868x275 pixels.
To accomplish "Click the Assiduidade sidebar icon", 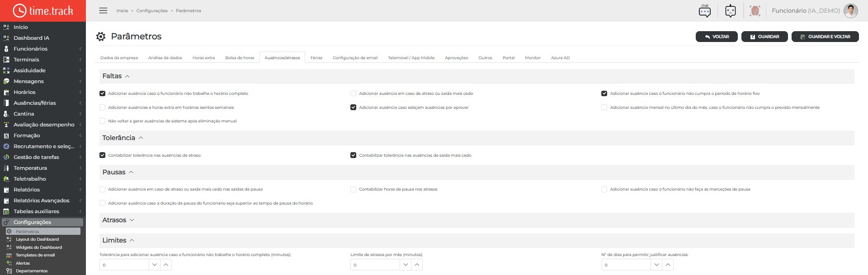I will (6, 70).
